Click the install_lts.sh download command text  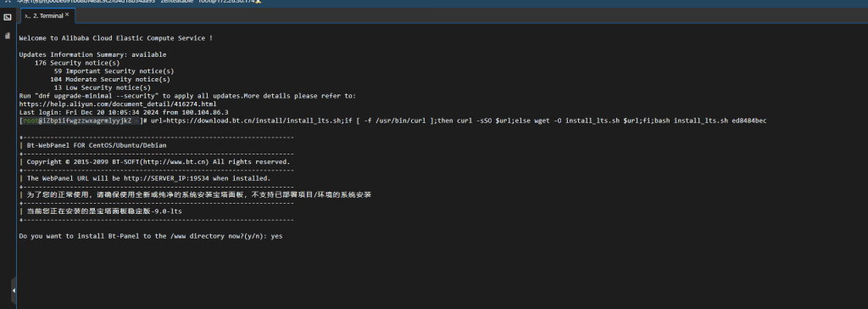(459, 121)
